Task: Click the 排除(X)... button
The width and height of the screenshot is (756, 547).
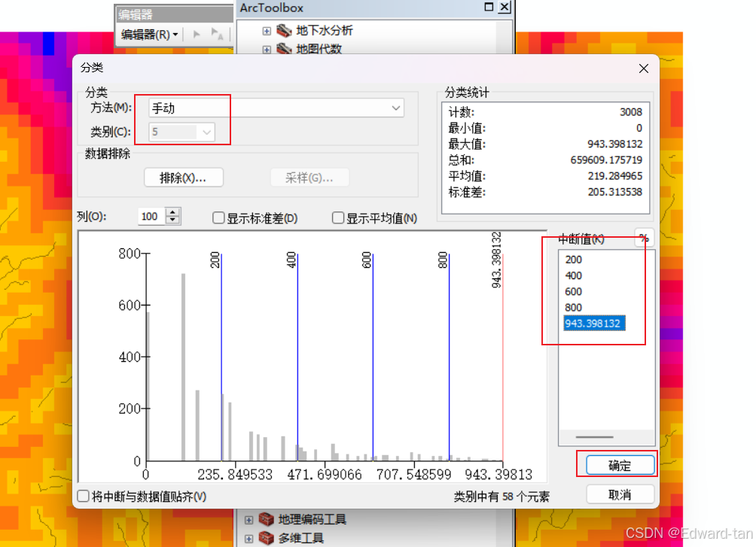Action: click(x=183, y=178)
